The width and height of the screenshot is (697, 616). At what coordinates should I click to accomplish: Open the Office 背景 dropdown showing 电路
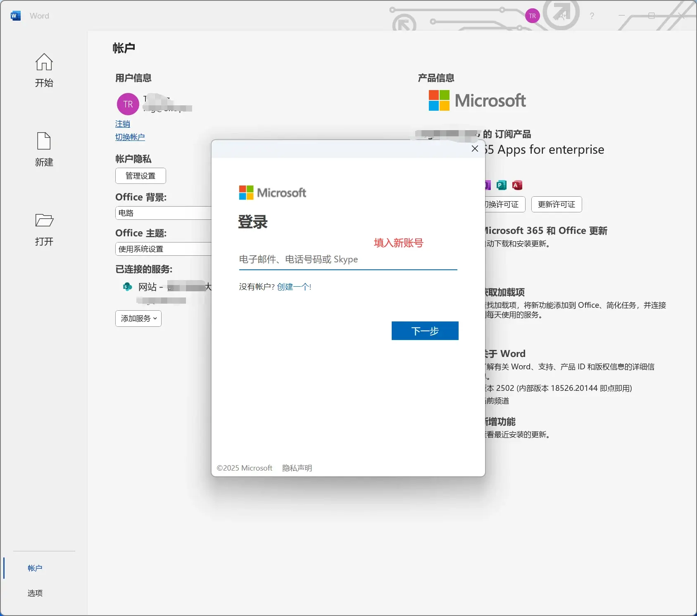(x=163, y=213)
